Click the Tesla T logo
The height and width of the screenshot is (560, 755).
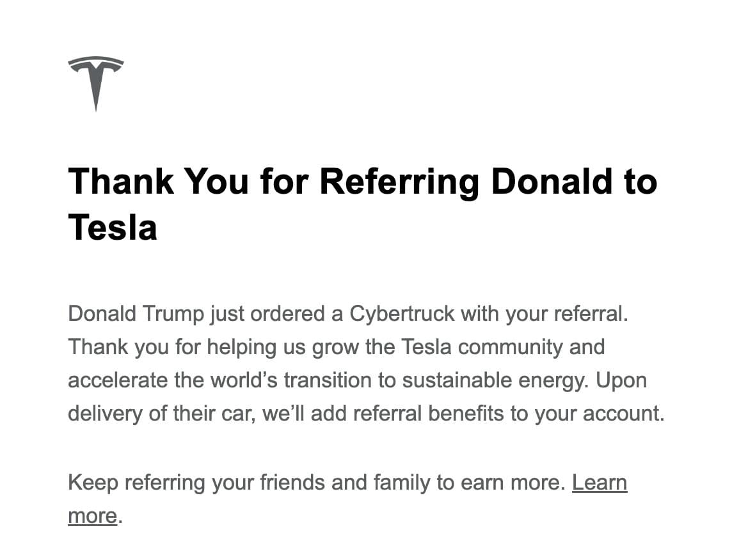[x=96, y=84]
